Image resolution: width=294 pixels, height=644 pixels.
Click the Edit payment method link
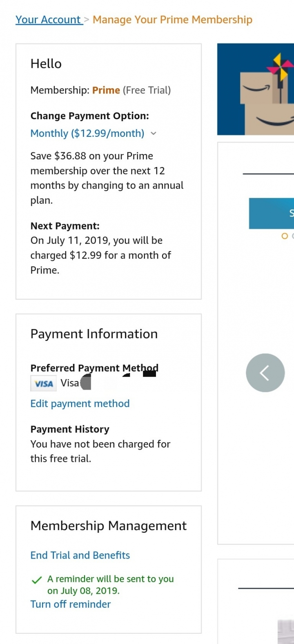point(80,403)
